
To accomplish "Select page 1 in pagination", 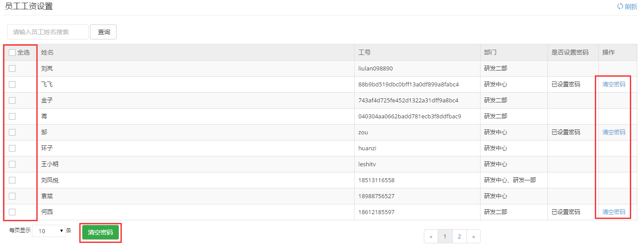I will 445,237.
